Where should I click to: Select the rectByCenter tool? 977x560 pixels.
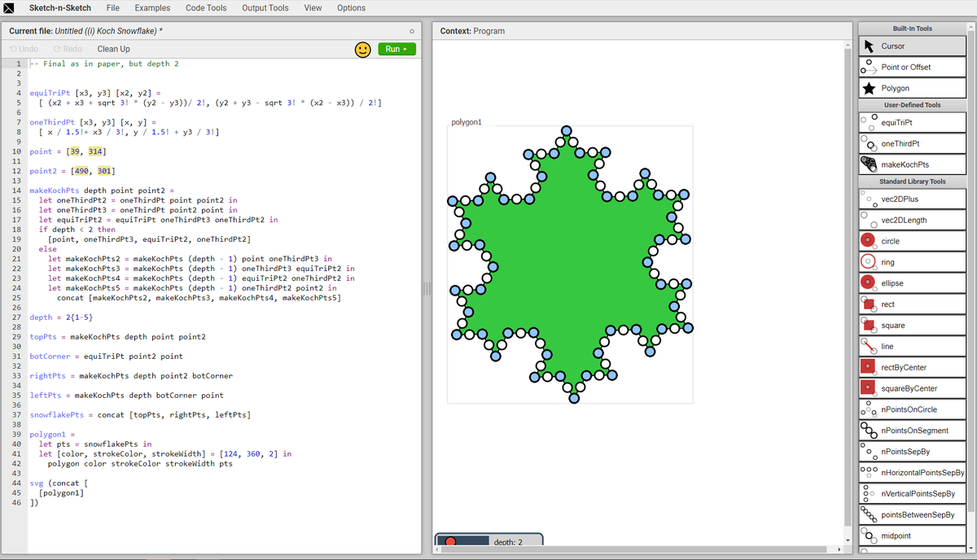[913, 368]
